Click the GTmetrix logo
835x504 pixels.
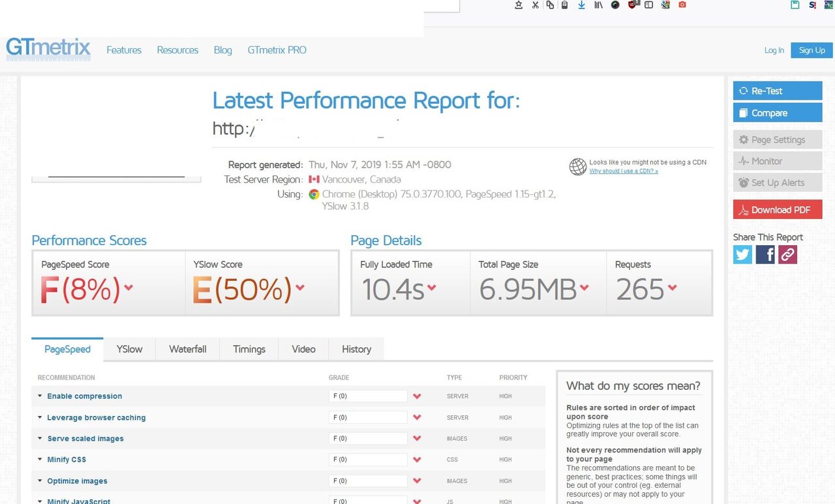pyautogui.click(x=48, y=49)
